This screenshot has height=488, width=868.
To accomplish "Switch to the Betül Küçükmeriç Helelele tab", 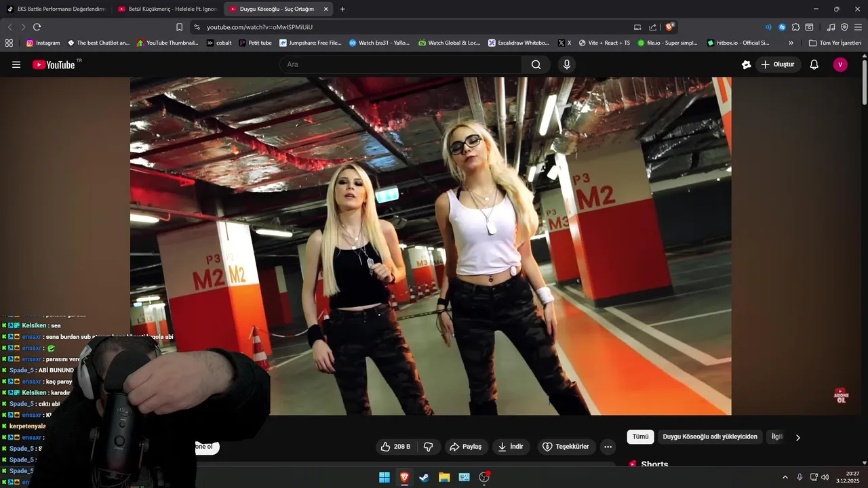I will pyautogui.click(x=167, y=9).
